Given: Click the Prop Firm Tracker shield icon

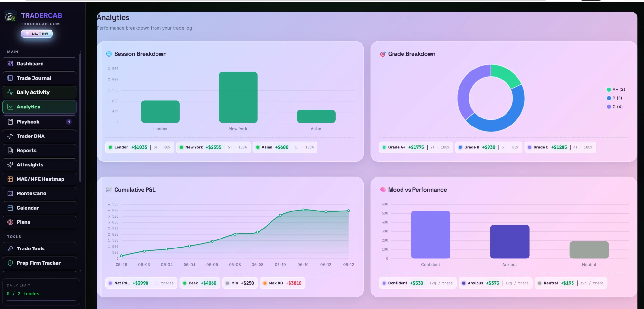Looking at the screenshot, I should 10,263.
